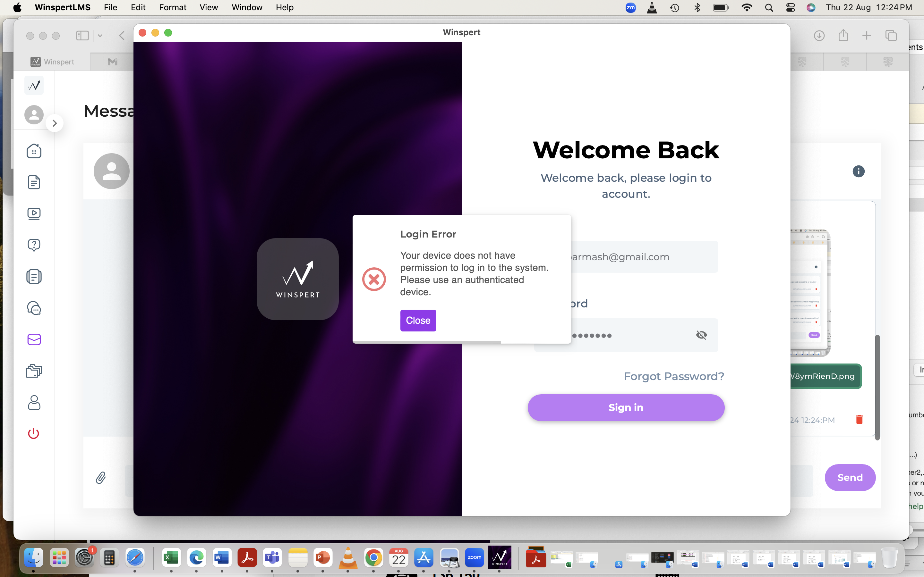
Task: Open the help question mark sidebar icon
Action: (x=34, y=245)
